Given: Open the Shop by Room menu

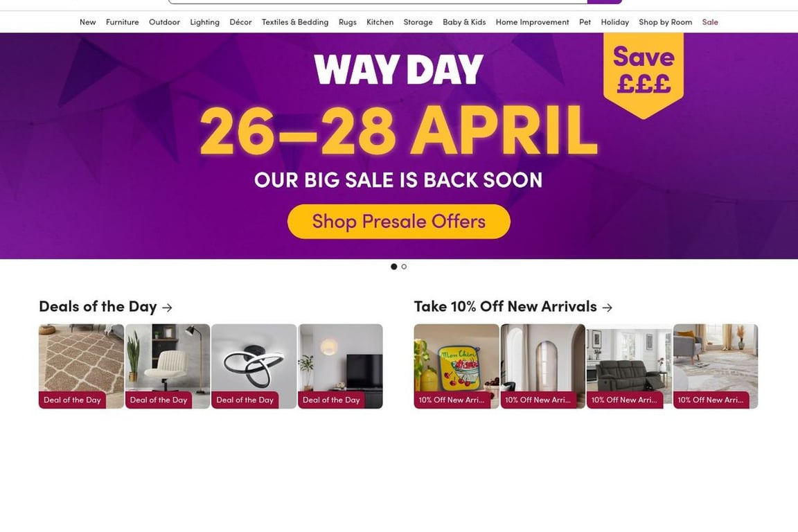Looking at the screenshot, I should click(665, 22).
